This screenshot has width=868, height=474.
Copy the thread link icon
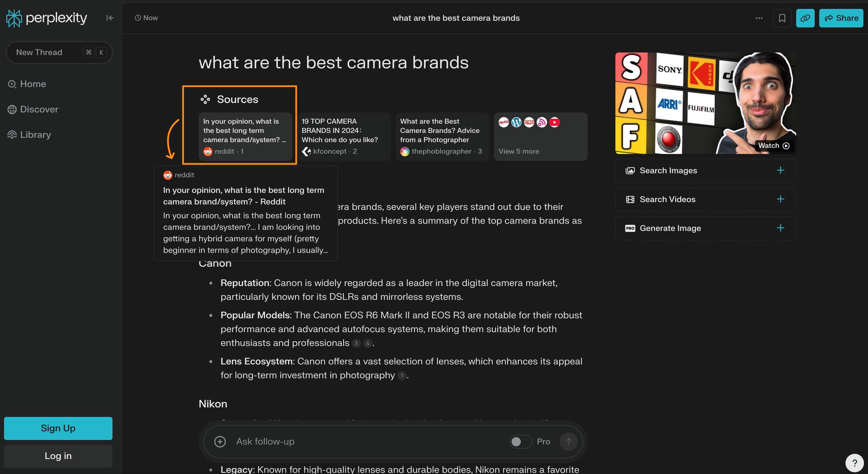point(805,18)
